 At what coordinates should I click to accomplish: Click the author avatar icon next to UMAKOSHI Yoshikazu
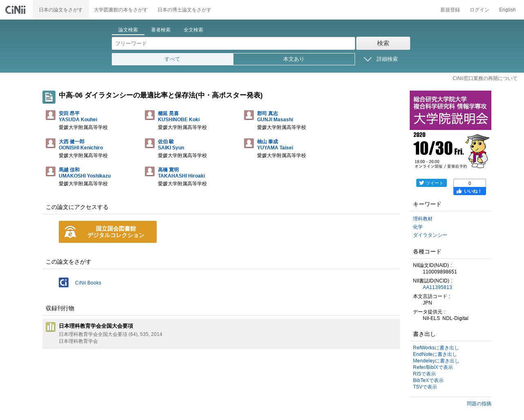click(x=51, y=171)
